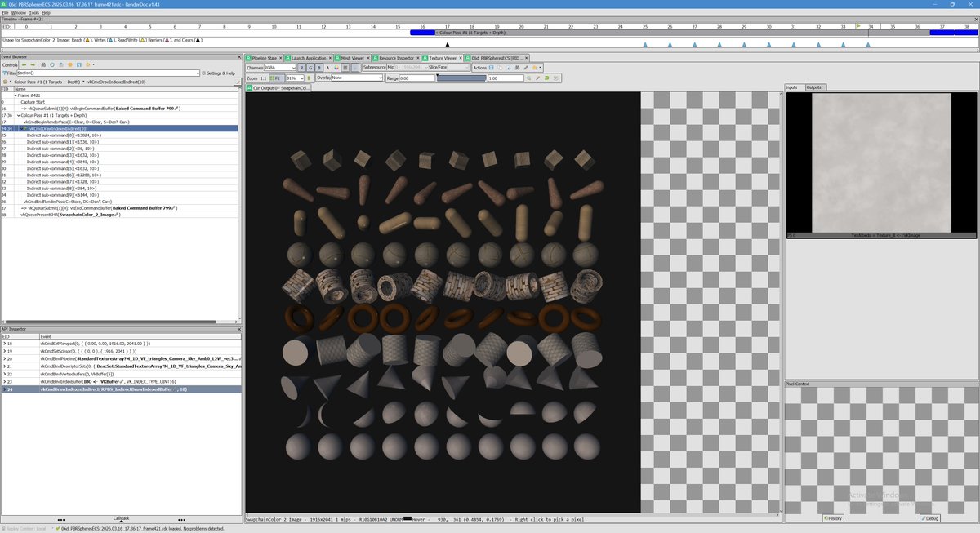Collapse the selected vkCmdDrawIndexedIndirect(10) node

23,128
